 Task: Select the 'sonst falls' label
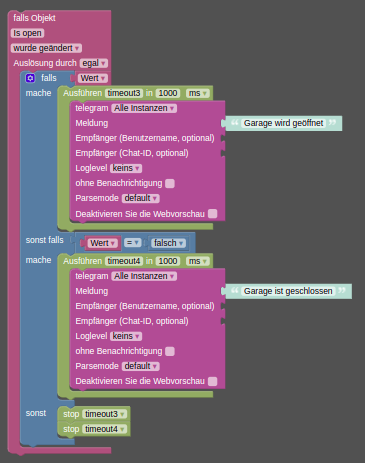pos(44,240)
